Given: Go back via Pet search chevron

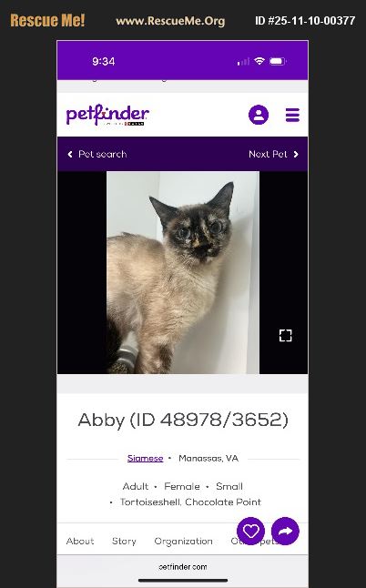Looking at the screenshot, I should coord(70,155).
